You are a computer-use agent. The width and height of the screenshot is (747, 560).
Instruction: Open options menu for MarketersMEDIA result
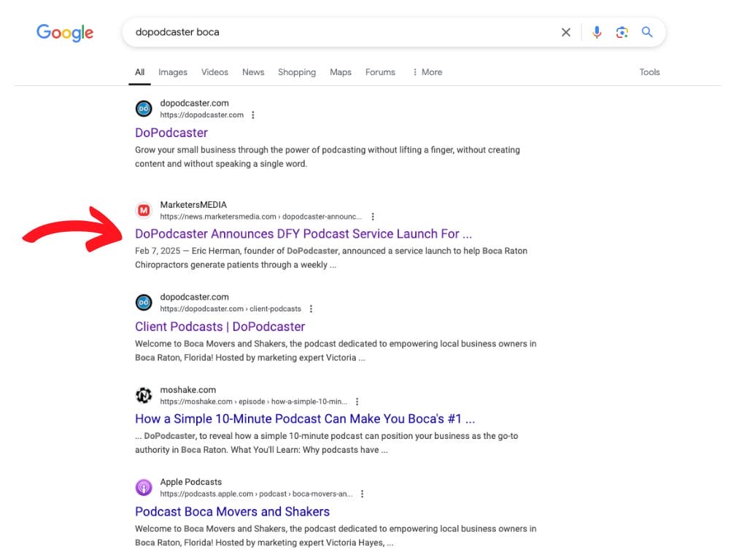coord(373,217)
